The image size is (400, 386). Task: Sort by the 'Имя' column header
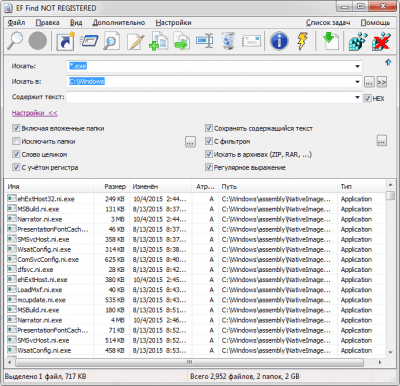pyautogui.click(x=49, y=187)
